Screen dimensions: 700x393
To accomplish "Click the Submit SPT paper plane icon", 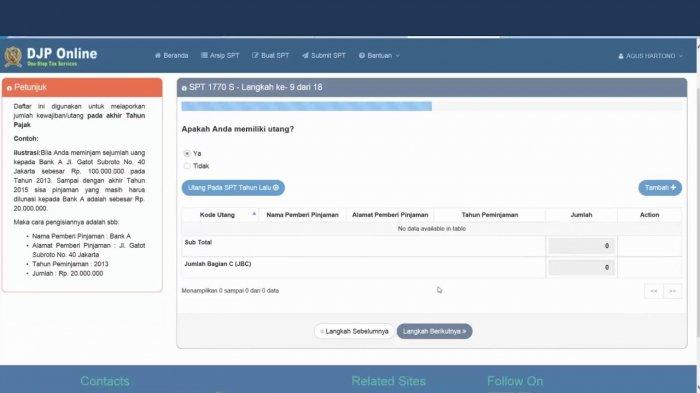I will pyautogui.click(x=305, y=55).
